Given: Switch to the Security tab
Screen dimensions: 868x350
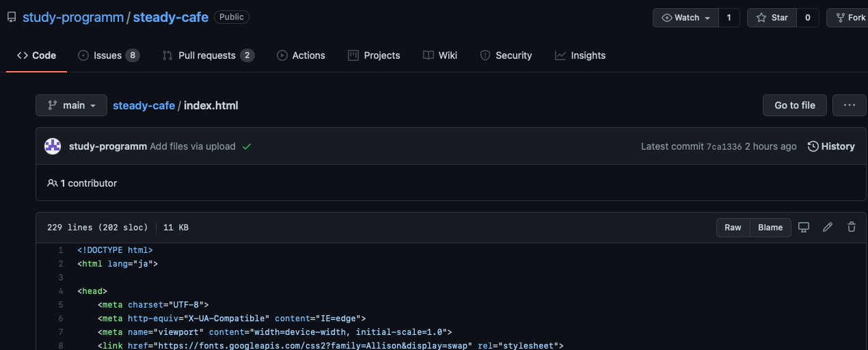Looking at the screenshot, I should [506, 55].
